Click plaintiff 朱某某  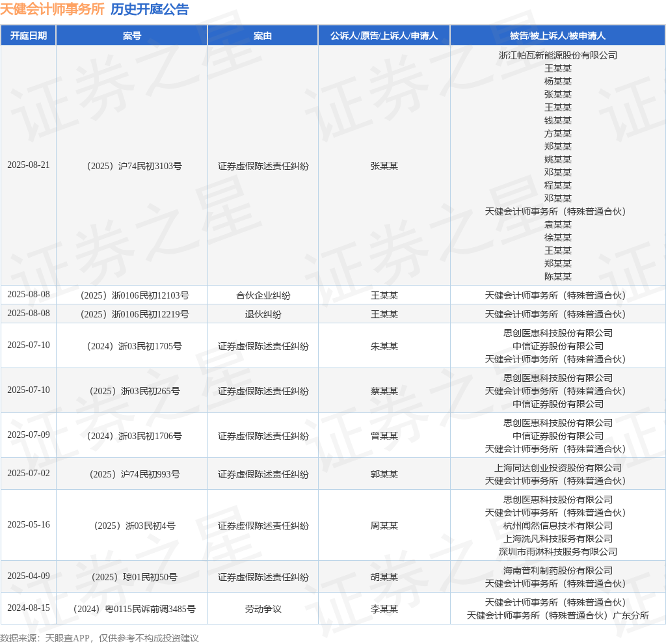coord(384,346)
